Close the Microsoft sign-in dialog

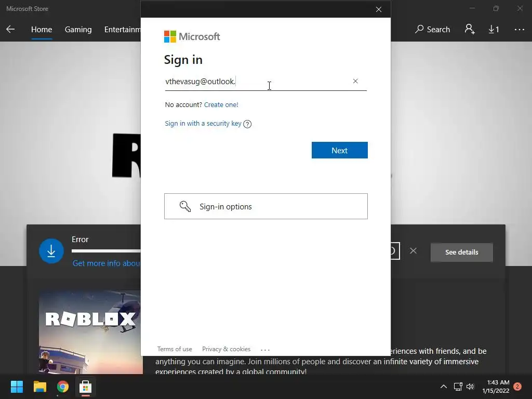(x=379, y=9)
